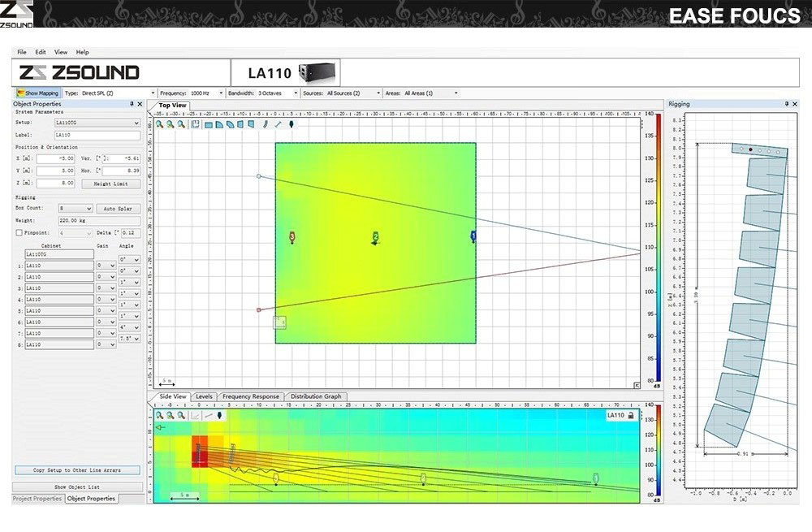Click the Height Limit button
This screenshot has width=812, height=532.
click(110, 184)
